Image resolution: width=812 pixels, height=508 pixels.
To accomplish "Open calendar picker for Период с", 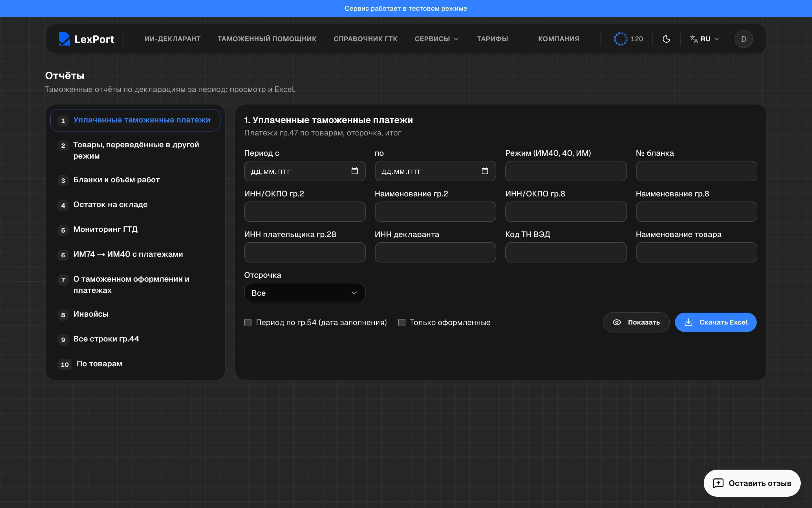I will 354,171.
